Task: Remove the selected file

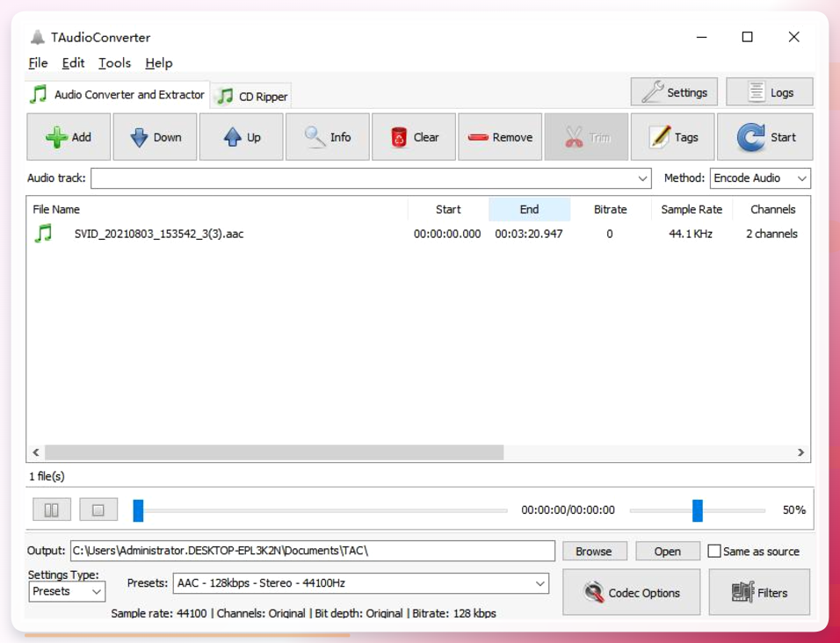Action: point(500,136)
